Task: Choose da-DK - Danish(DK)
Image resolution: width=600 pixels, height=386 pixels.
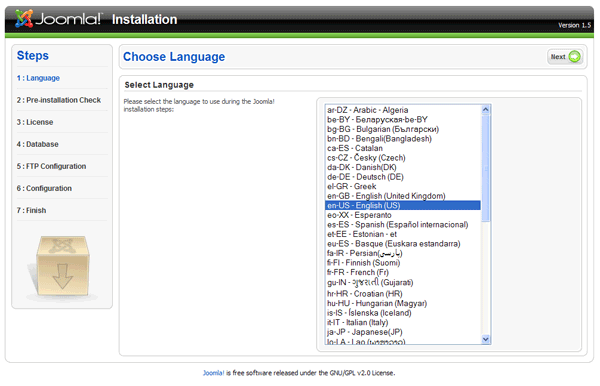Action: (403, 168)
